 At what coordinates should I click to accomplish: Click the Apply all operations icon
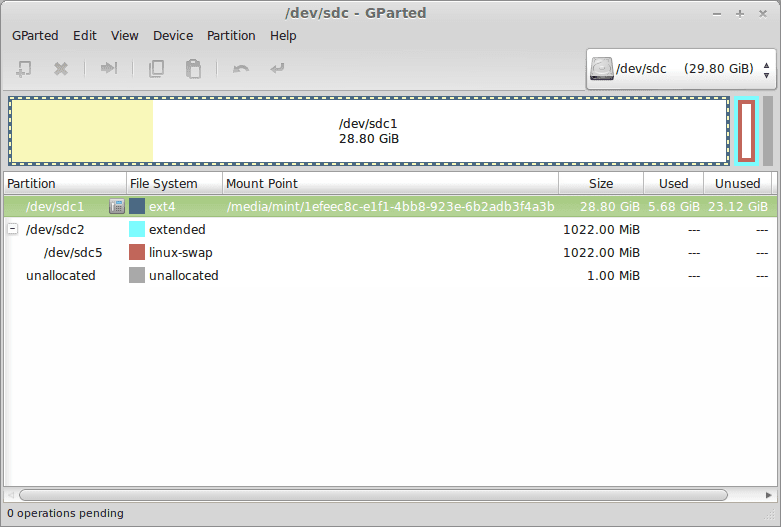pos(277,68)
